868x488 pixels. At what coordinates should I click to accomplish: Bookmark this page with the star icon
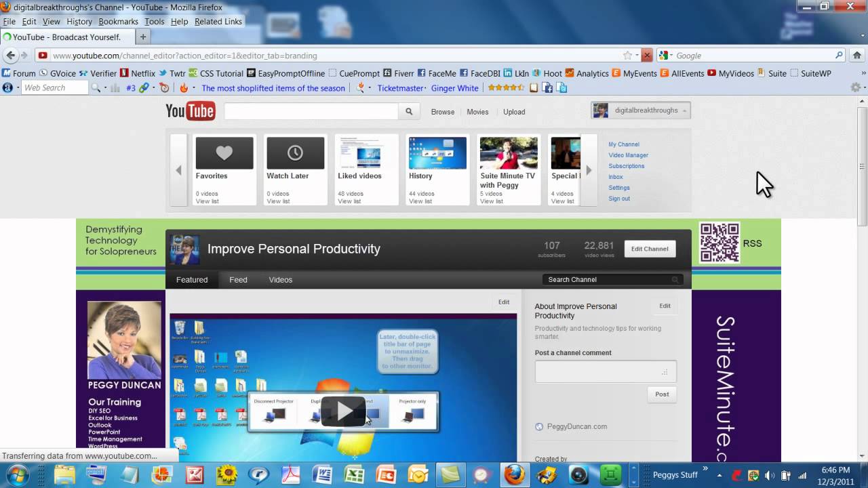pyautogui.click(x=627, y=56)
